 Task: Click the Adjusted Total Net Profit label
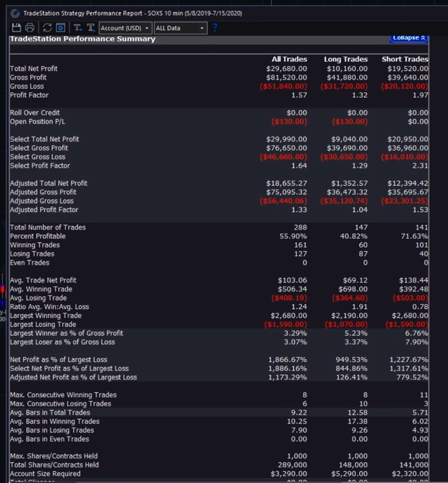(49, 183)
